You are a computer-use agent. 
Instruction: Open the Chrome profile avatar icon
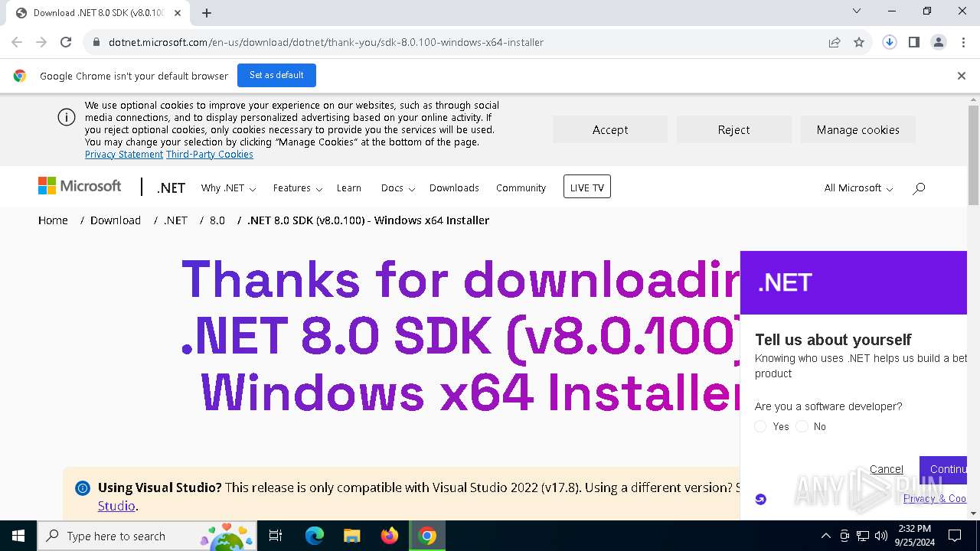(939, 42)
